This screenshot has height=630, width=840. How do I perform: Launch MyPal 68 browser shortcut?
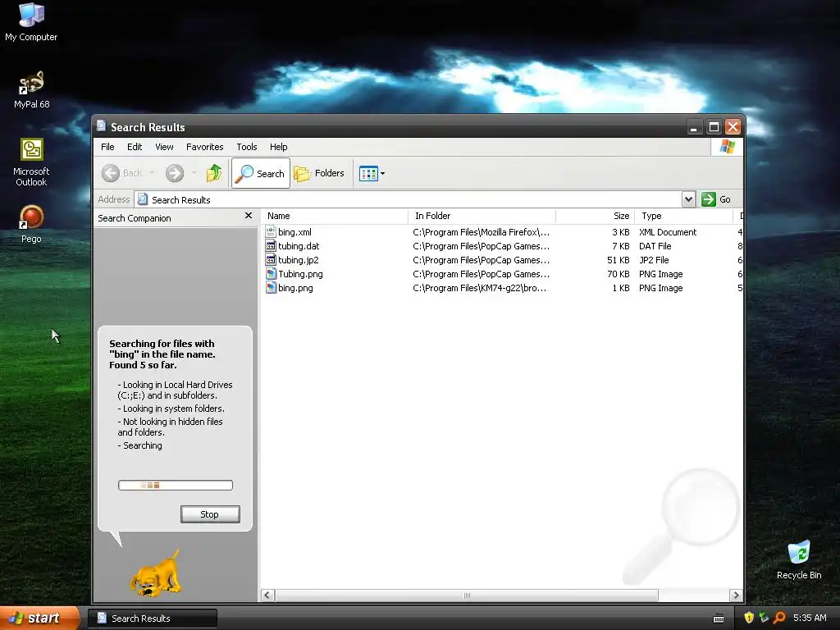31,89
